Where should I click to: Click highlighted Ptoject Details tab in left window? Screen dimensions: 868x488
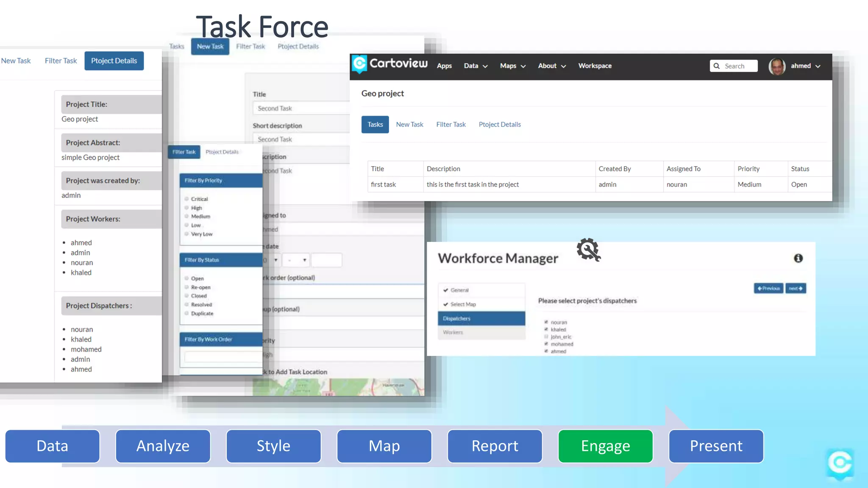point(114,61)
